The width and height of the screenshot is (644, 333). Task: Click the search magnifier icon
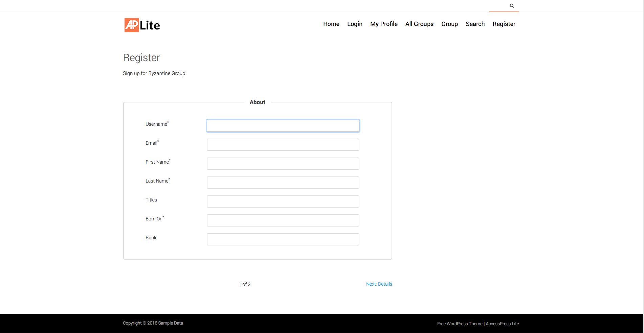[x=512, y=6]
